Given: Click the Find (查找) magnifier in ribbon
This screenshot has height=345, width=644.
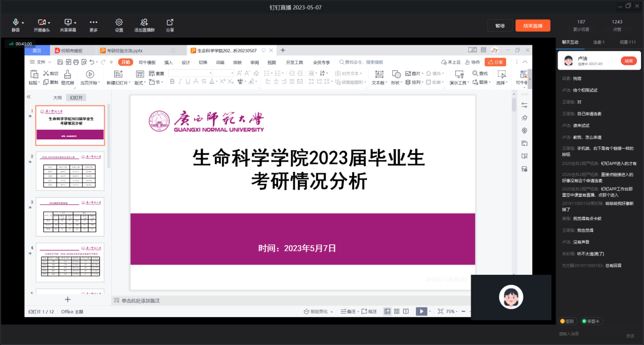Looking at the screenshot, I should coord(475,74).
